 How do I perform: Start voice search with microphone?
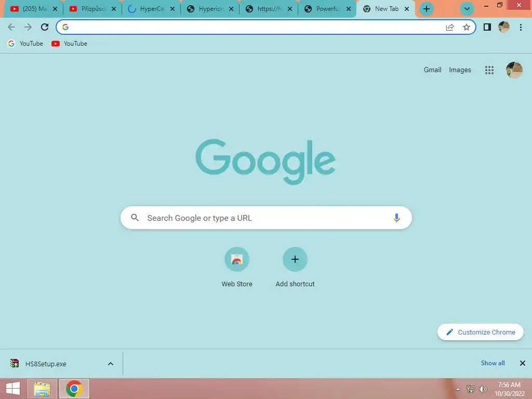click(396, 218)
